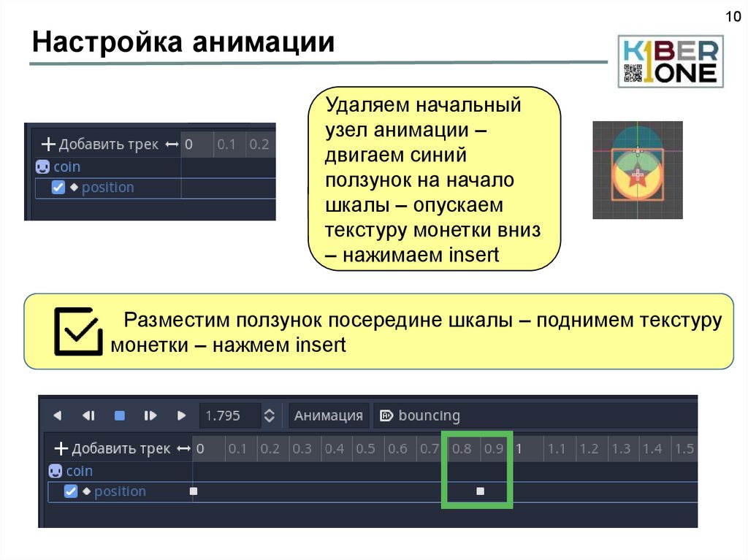Adjust animation position with spinner arrows
Screen dimensions: 748x560
coord(270,415)
